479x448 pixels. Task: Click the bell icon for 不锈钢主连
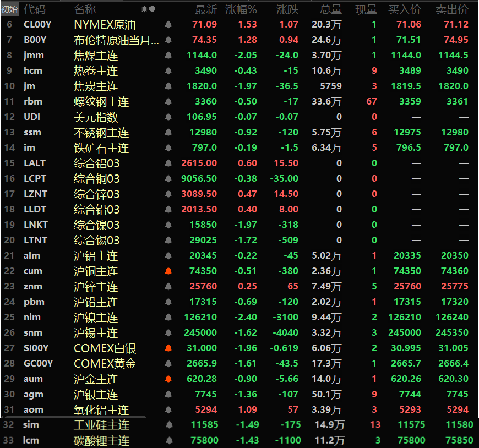[x=168, y=133]
